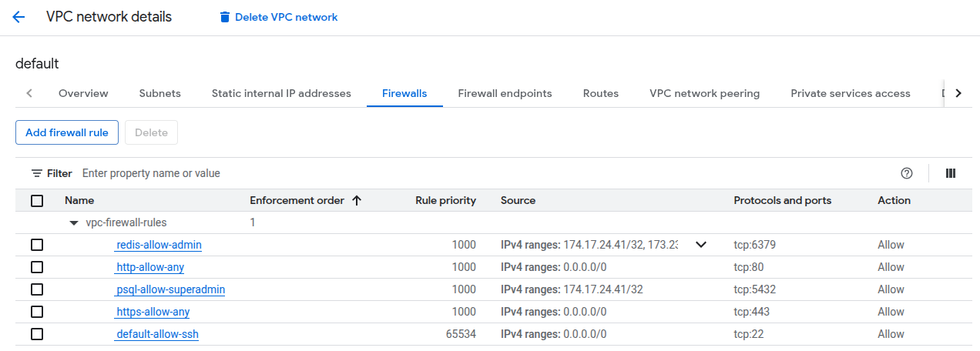Screen dimensions: 980x351
Task: Open the filter help question mark icon
Action: (907, 173)
